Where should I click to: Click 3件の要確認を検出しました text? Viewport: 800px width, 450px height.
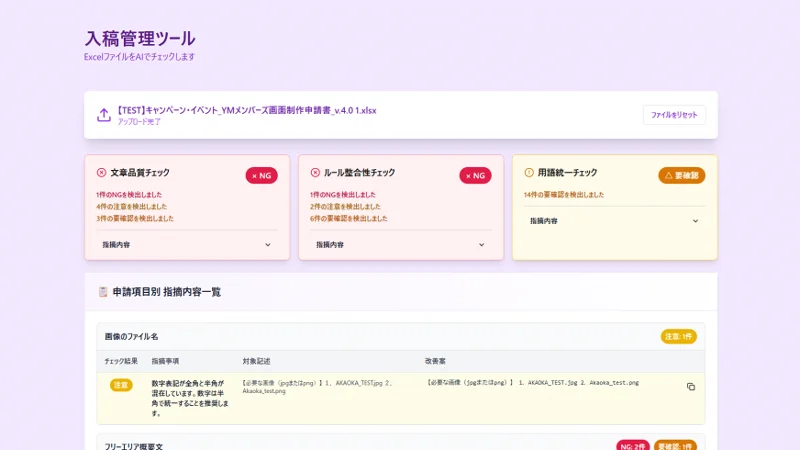[x=135, y=218]
